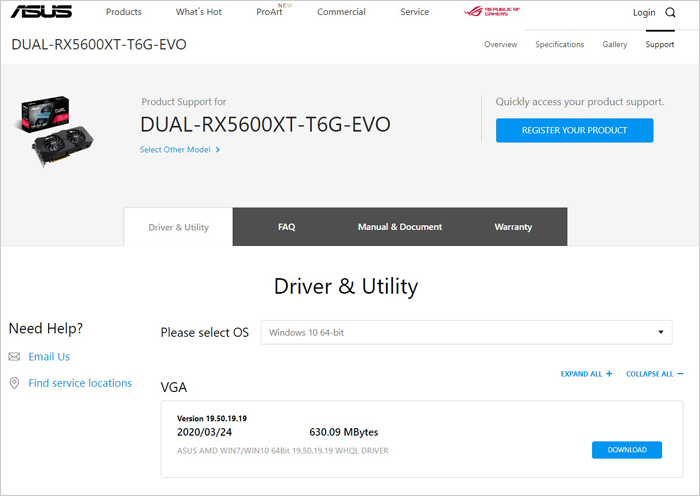Switch to the FAQ tab

pos(287,227)
